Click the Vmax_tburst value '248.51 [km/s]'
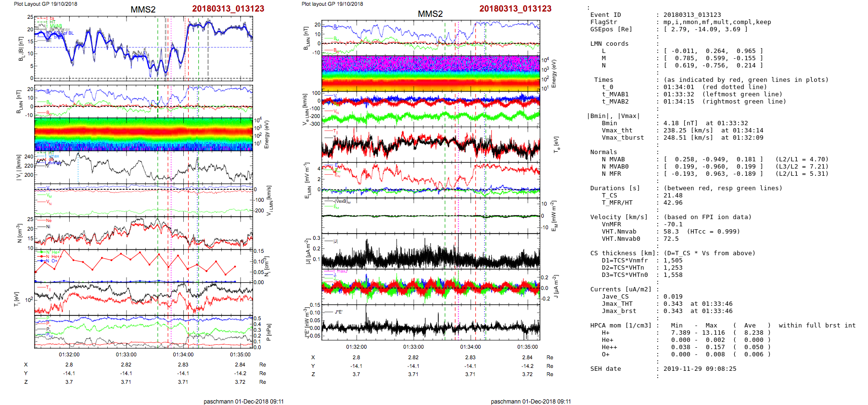The image size is (868, 405). click(689, 138)
